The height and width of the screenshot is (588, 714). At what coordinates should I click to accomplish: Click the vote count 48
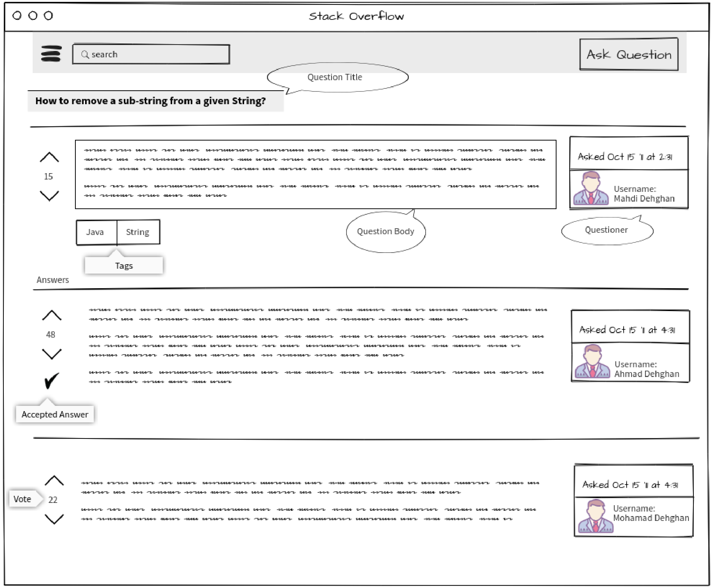pos(51,335)
